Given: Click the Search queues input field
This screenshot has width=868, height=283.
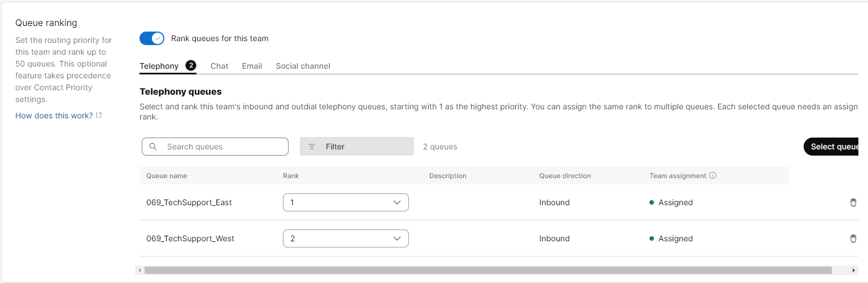Looking at the screenshot, I should coord(215,147).
